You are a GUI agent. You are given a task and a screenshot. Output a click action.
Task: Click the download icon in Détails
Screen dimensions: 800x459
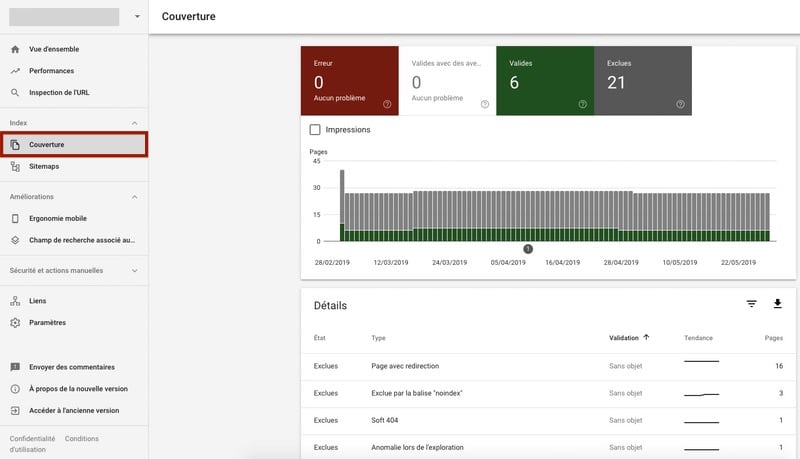[777, 304]
